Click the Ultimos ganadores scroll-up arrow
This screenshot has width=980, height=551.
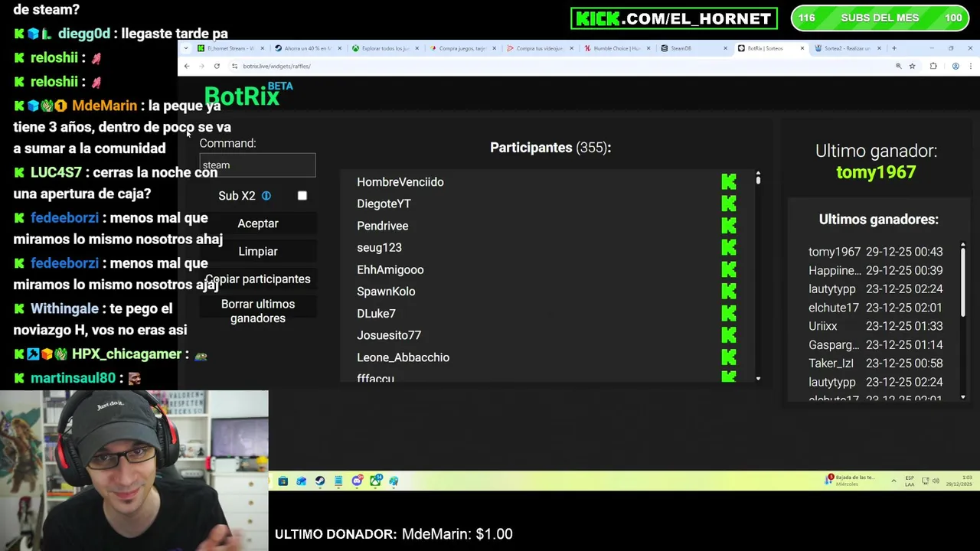(x=962, y=246)
